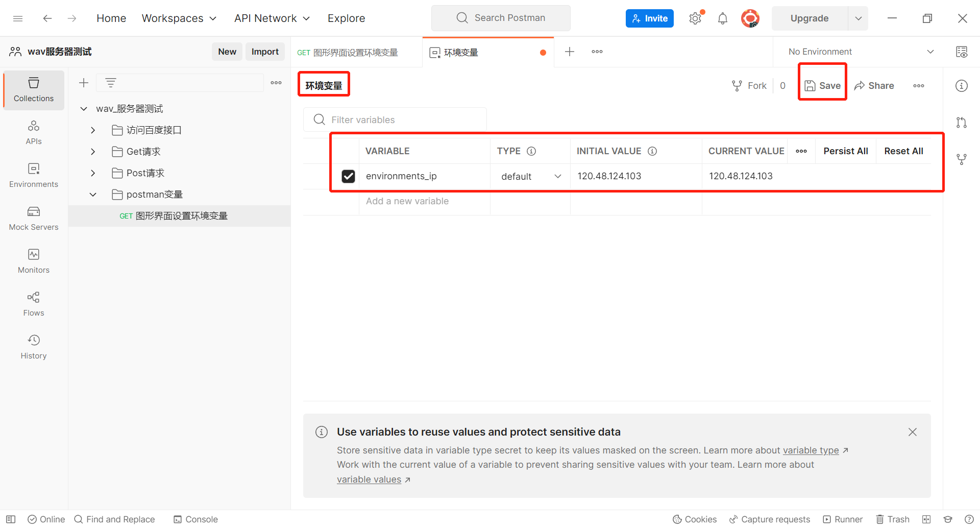Screen dimensions: 980x528
Task: Open the hamburger main menu
Action: click(18, 18)
